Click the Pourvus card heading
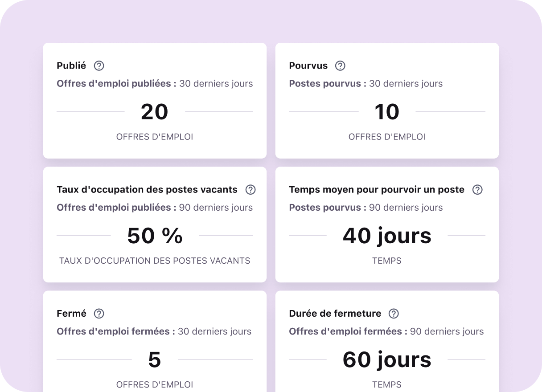The height and width of the screenshot is (392, 542). coord(308,65)
